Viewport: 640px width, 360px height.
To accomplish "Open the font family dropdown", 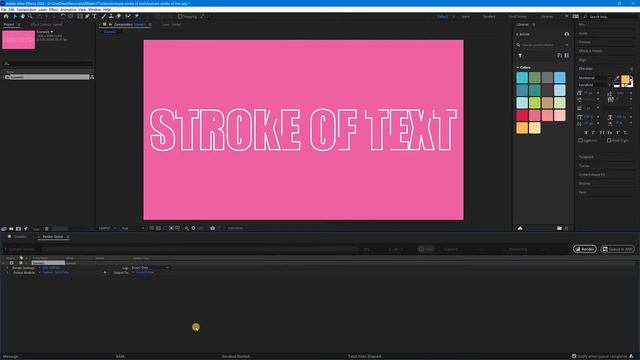I will tap(594, 78).
